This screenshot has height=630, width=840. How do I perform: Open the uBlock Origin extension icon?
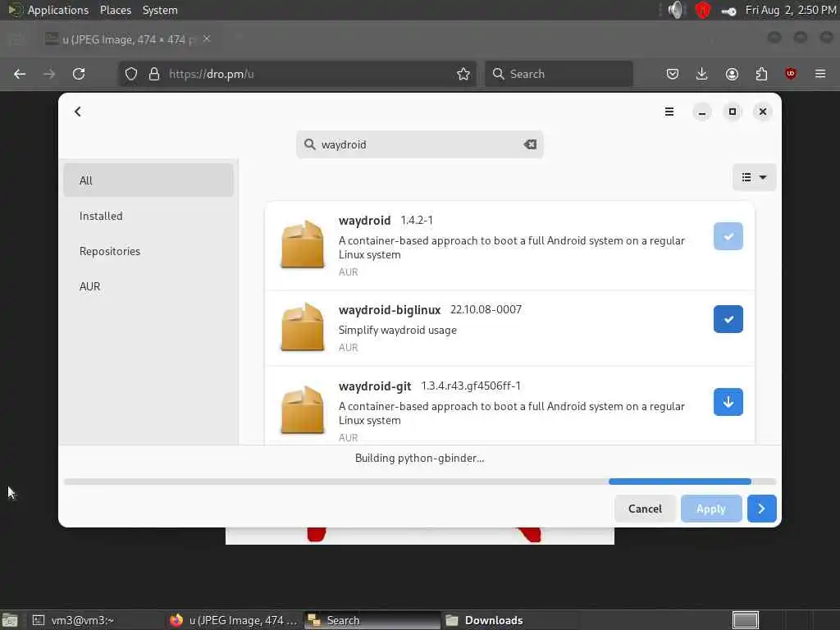[x=791, y=74]
